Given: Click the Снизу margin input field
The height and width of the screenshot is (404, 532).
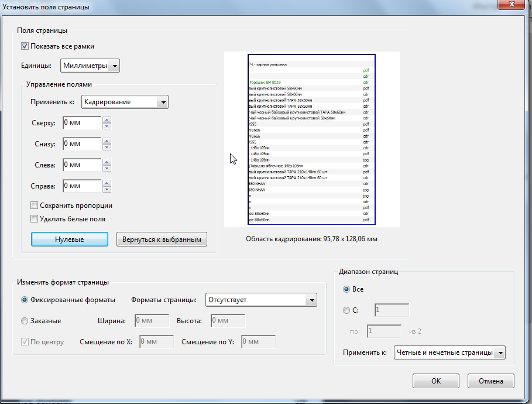Looking at the screenshot, I should pyautogui.click(x=82, y=143).
